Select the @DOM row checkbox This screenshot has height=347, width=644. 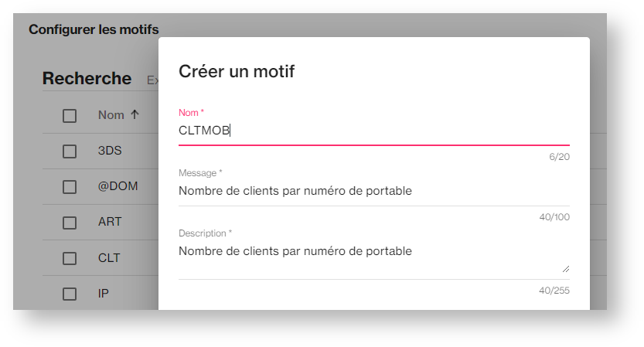[x=70, y=187]
